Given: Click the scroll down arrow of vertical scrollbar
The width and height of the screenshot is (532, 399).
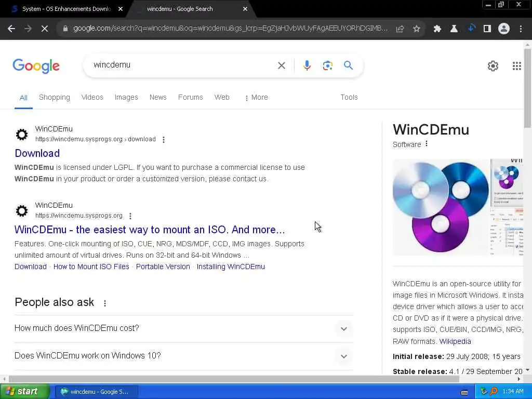Looking at the screenshot, I should click(x=528, y=370).
